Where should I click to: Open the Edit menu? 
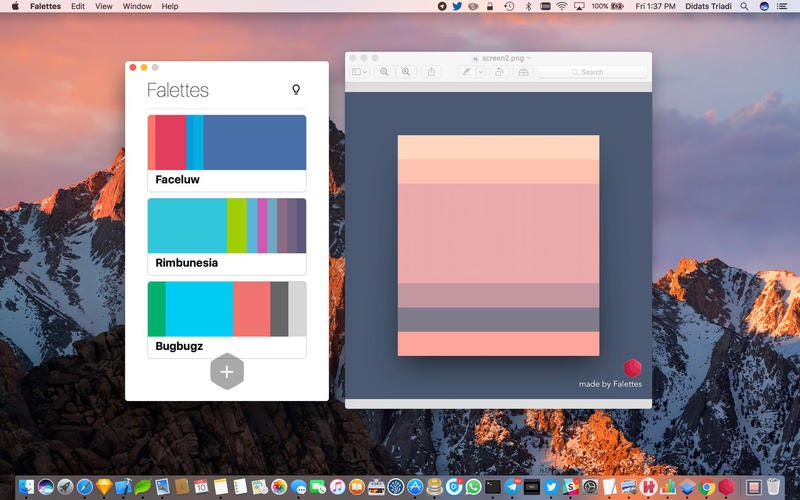78,6
